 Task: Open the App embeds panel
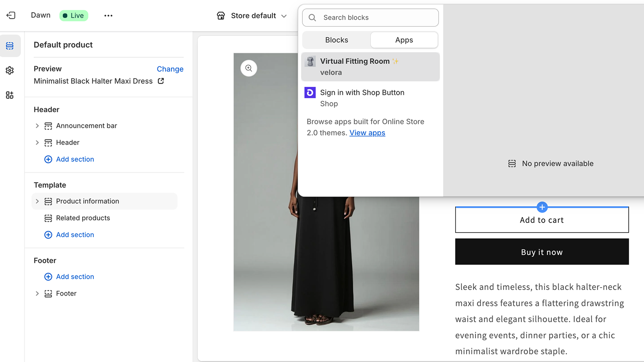[x=10, y=95]
